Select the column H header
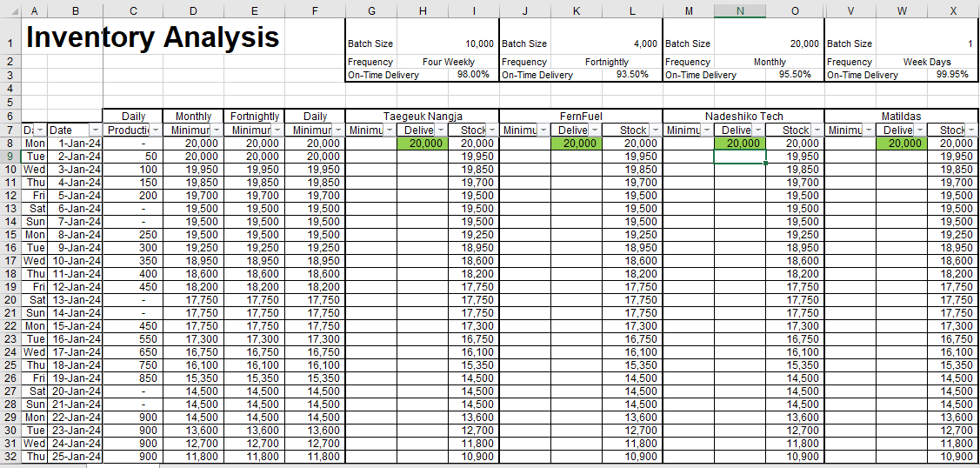The image size is (980, 468). 423,10
